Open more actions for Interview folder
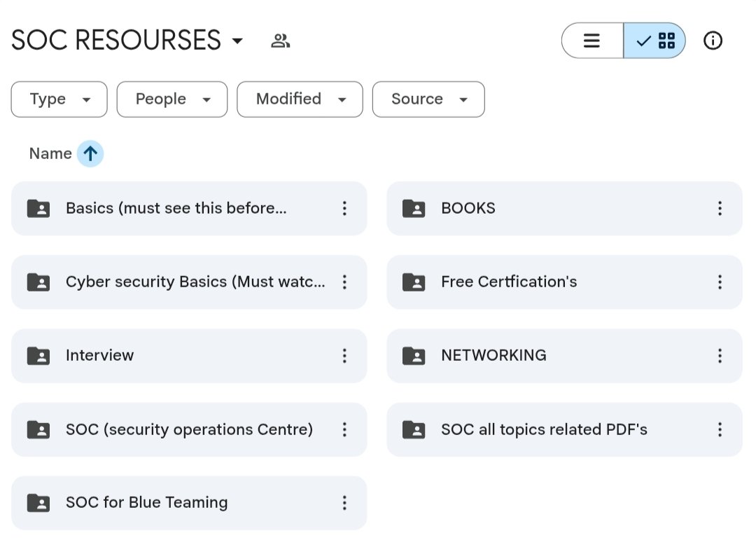Image resolution: width=756 pixels, height=552 pixels. point(344,356)
